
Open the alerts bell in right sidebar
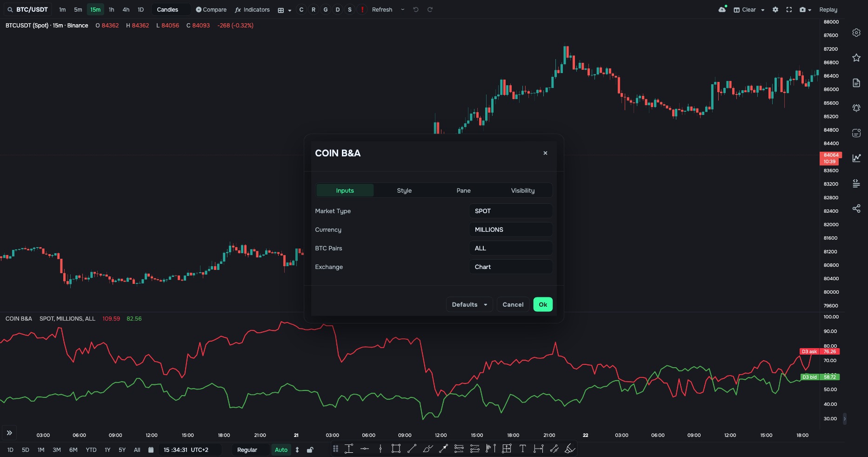(x=856, y=108)
